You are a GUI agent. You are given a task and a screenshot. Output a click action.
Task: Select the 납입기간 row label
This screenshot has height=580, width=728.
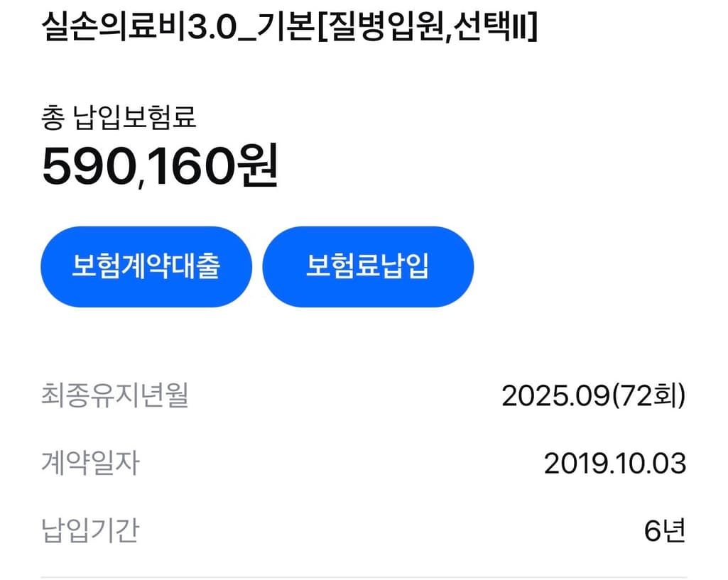(x=90, y=530)
